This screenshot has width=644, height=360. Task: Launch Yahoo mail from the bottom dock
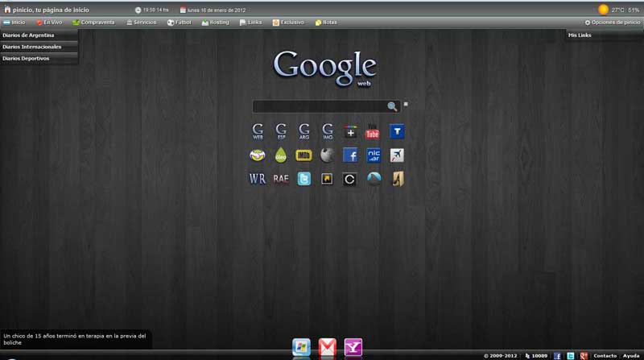tap(353, 347)
